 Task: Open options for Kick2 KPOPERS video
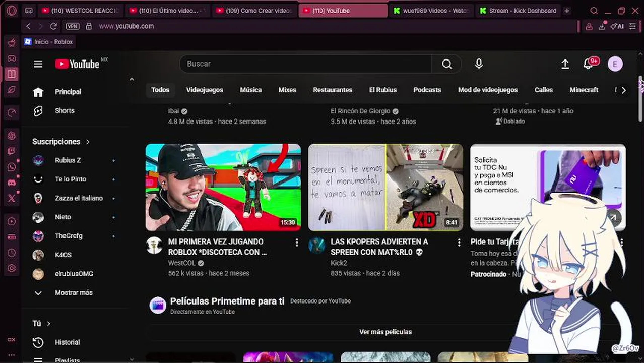[459, 243]
